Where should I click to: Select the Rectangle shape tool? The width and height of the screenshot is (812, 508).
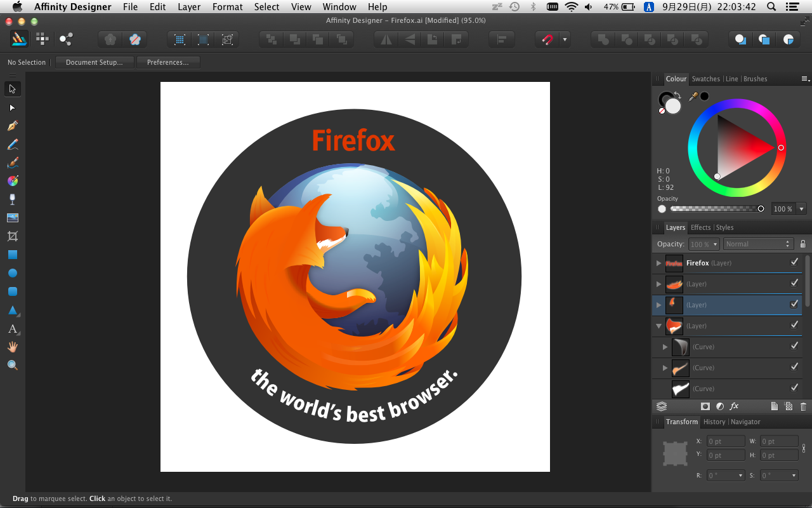(x=12, y=255)
